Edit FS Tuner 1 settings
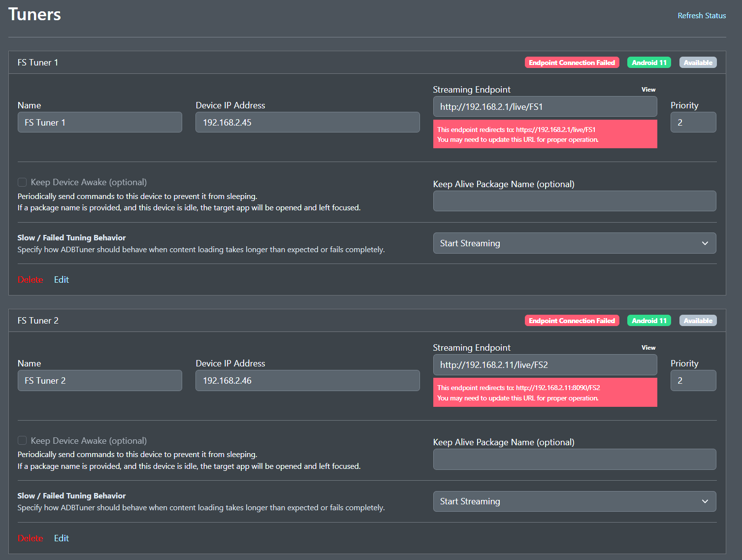The width and height of the screenshot is (742, 560). [x=62, y=280]
